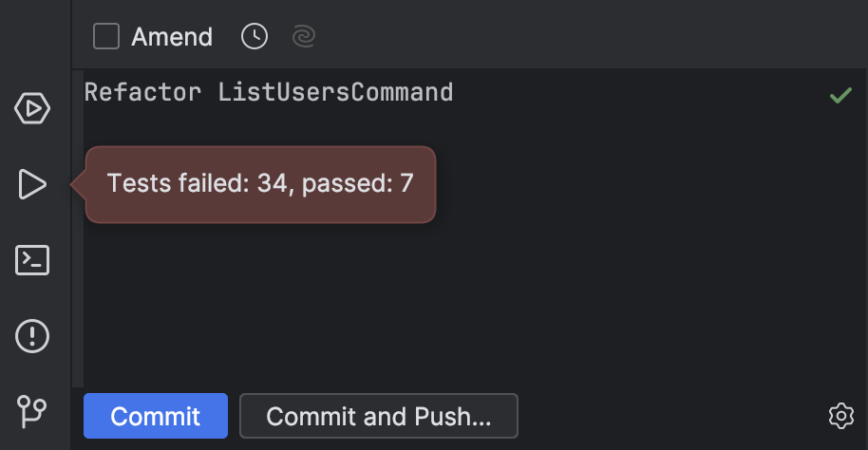Click the green inspection checkmark icon
Screen dimensions: 868x450
click(x=840, y=95)
